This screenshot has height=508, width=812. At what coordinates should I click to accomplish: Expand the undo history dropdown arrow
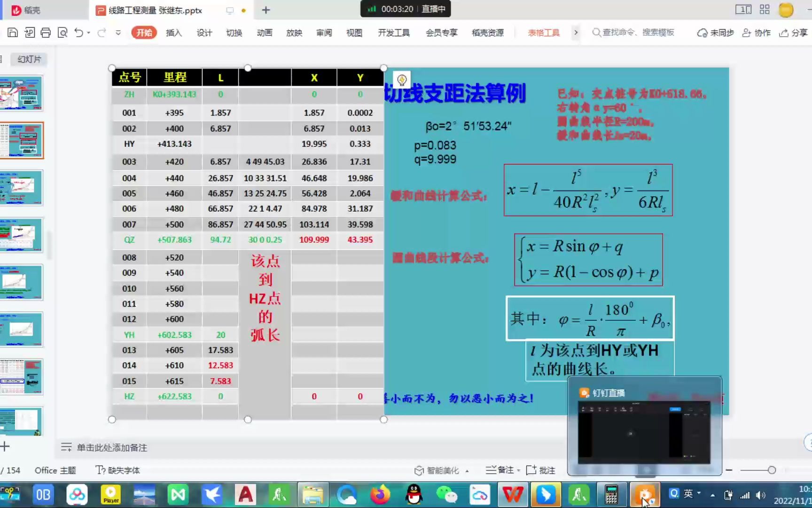[88, 33]
